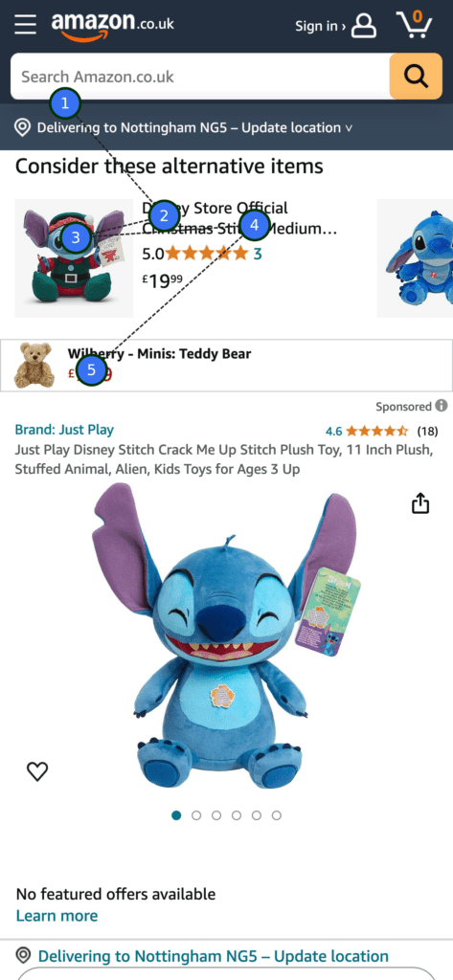Select the last image carousel dot
The width and height of the screenshot is (453, 980).
[277, 815]
